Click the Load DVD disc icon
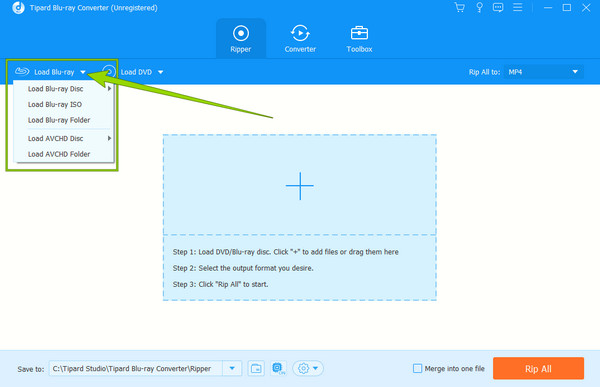 (109, 72)
